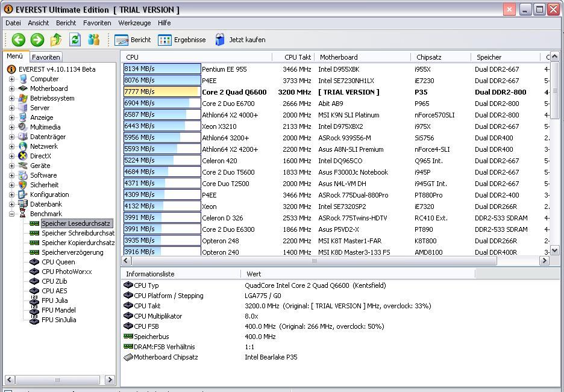The height and width of the screenshot is (392, 564).
Task: Expand the Motherboard tree node
Action: tap(11, 89)
